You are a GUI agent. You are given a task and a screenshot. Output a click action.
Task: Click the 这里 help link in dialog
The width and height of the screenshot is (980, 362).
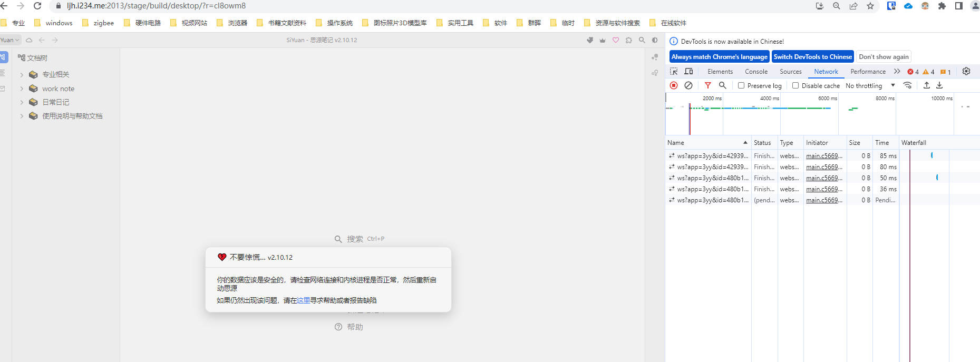coord(303,300)
